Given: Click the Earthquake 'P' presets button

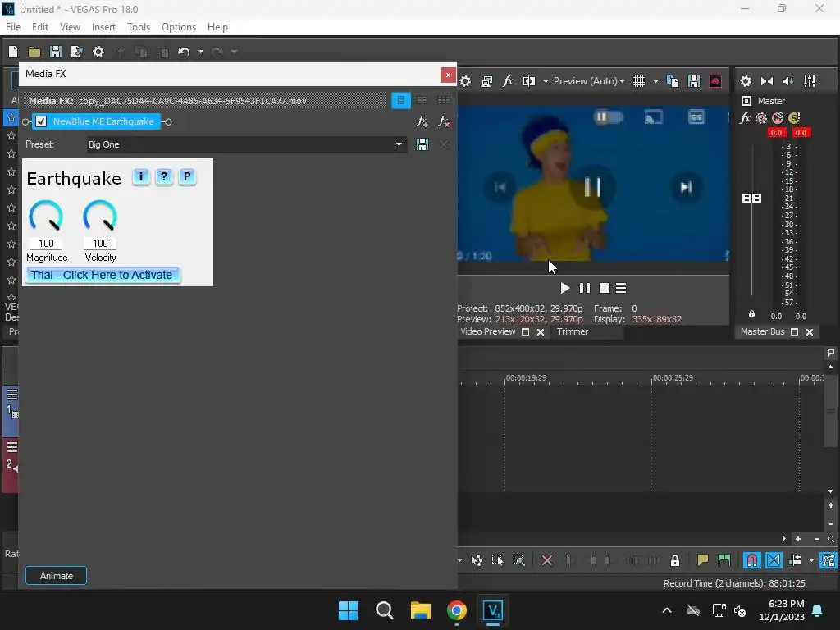Looking at the screenshot, I should (187, 176).
